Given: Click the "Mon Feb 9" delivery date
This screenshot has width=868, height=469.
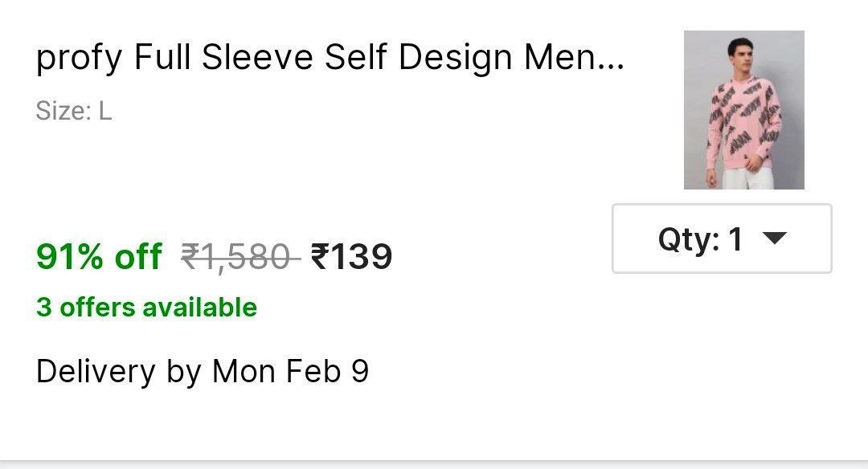Looking at the screenshot, I should coord(290,371).
